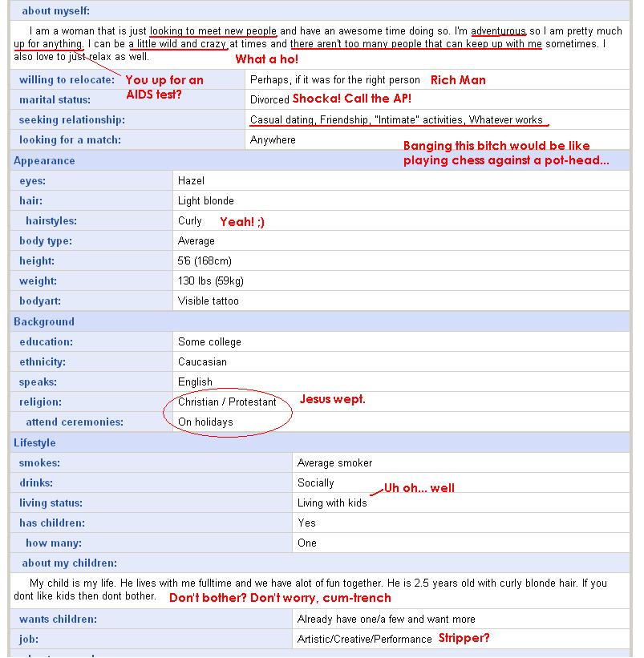Click the 'Visible tattoo' bodyart value
This screenshot has width=644, height=658.
(209, 301)
